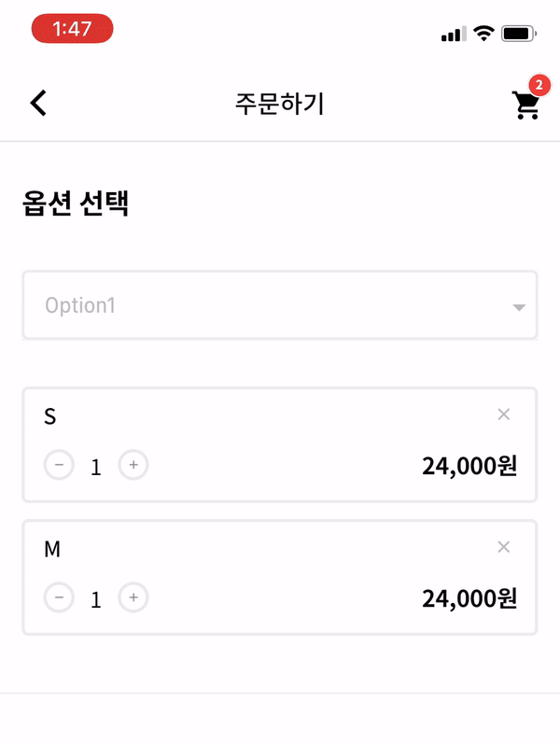The height and width of the screenshot is (744, 560).
Task: Increase quantity of size S
Action: (133, 465)
